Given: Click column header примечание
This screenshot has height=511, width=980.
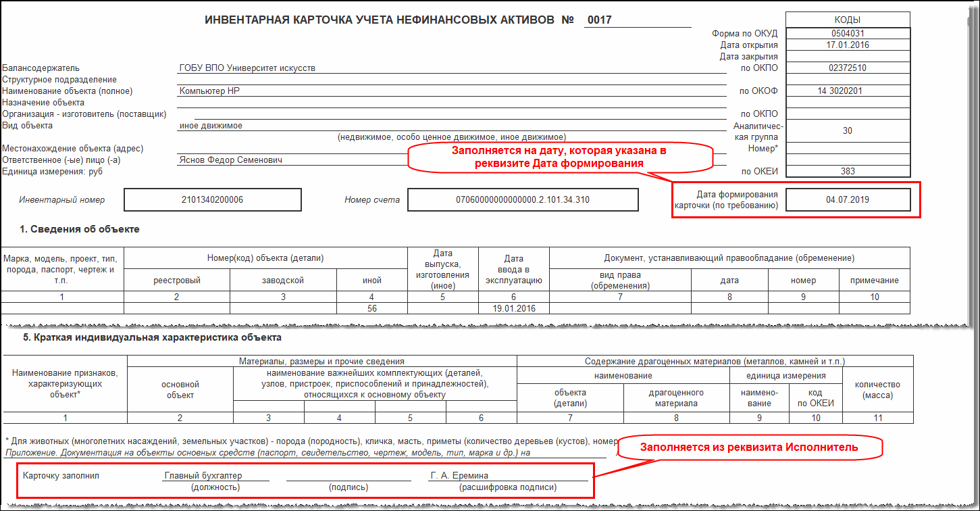Looking at the screenshot, I should point(875,280).
